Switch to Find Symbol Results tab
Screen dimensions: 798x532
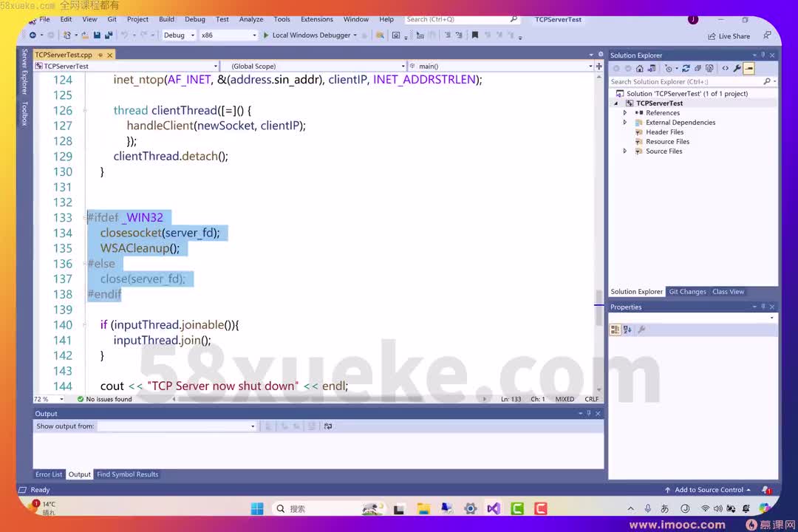(x=127, y=474)
